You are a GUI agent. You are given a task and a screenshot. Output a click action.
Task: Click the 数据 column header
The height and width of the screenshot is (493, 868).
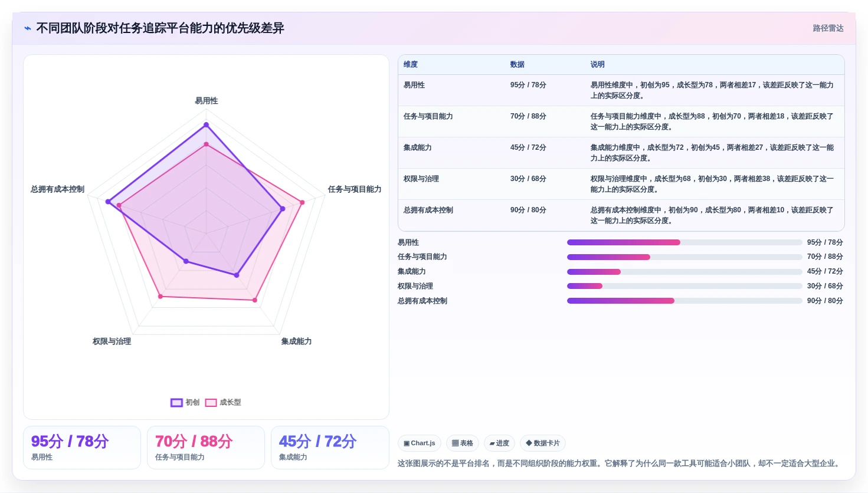pyautogui.click(x=517, y=64)
